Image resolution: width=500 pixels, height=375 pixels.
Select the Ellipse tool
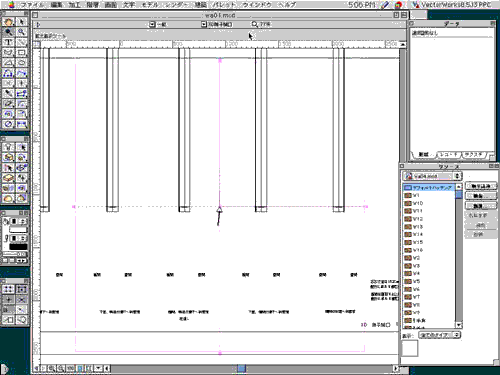(x=22, y=63)
